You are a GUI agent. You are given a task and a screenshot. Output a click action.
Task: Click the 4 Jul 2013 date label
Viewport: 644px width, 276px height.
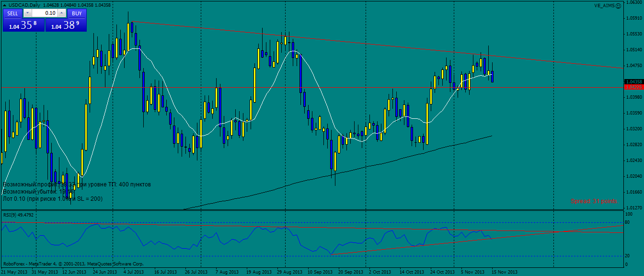coord(134,272)
